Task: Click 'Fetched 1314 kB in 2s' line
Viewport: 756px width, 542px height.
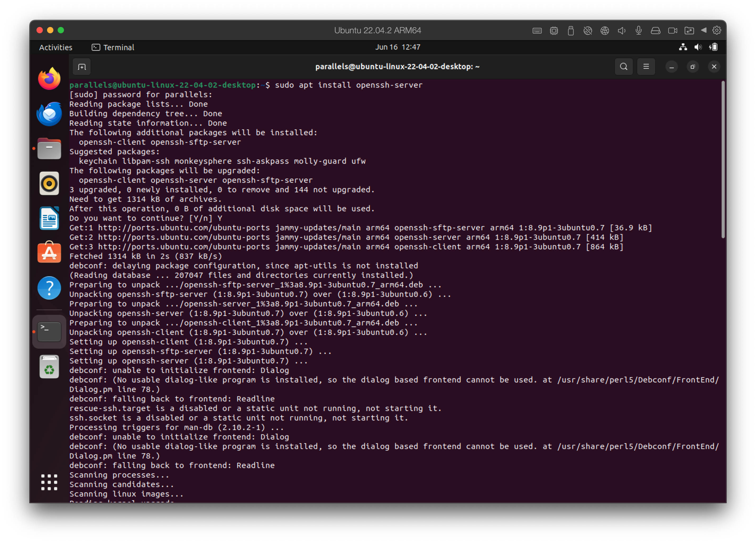Action: tap(146, 256)
